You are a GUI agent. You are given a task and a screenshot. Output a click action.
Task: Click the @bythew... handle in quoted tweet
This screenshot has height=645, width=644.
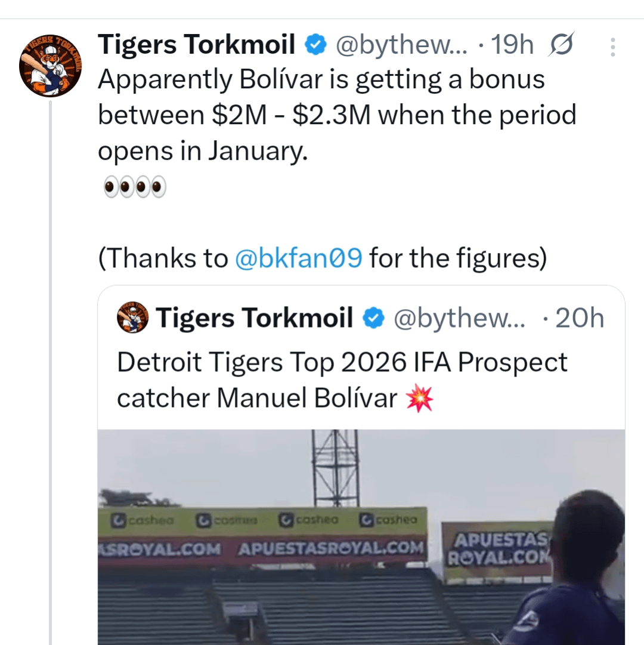click(459, 319)
